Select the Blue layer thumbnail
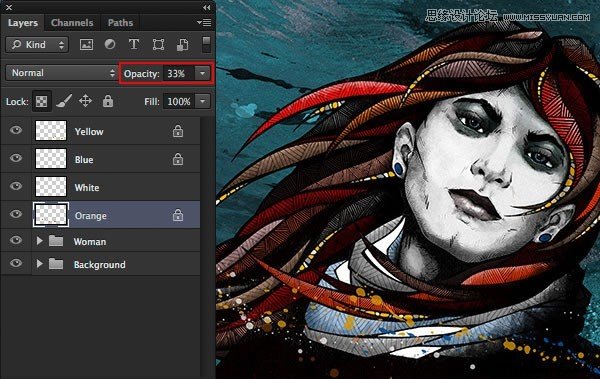This screenshot has width=600, height=379. (51, 158)
